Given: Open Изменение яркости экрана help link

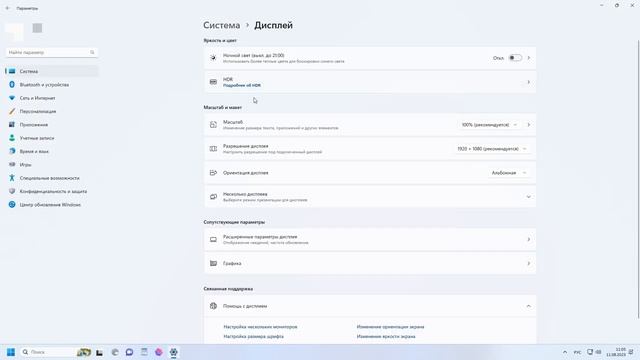Looking at the screenshot, I should pos(386,337).
